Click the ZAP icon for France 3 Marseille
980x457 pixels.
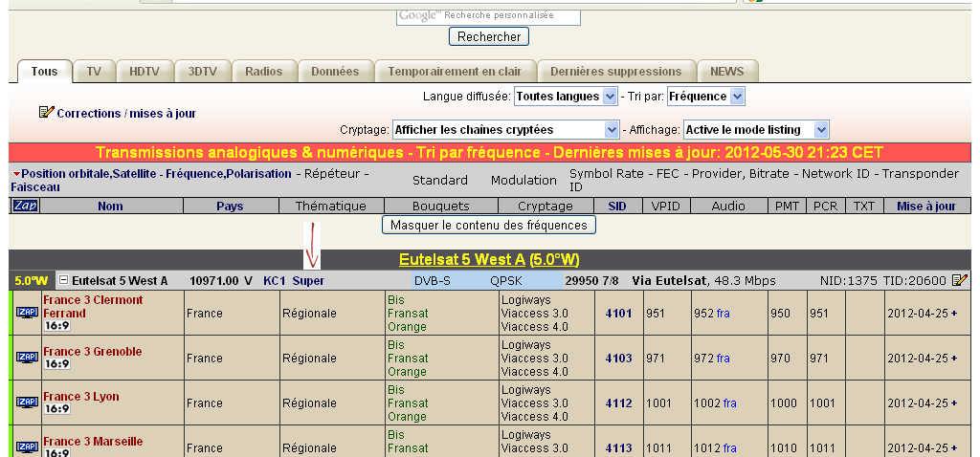27,447
